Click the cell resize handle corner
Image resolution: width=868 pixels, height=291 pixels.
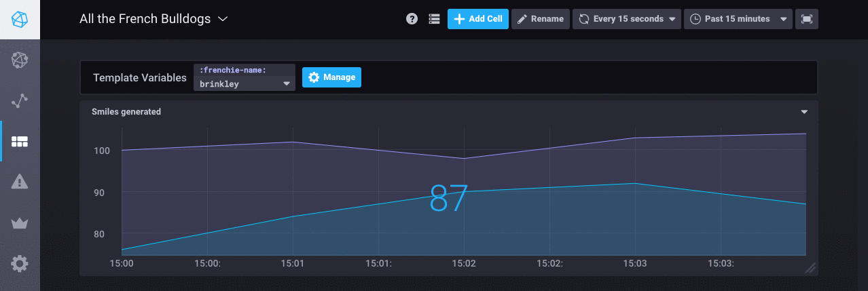[x=810, y=268]
